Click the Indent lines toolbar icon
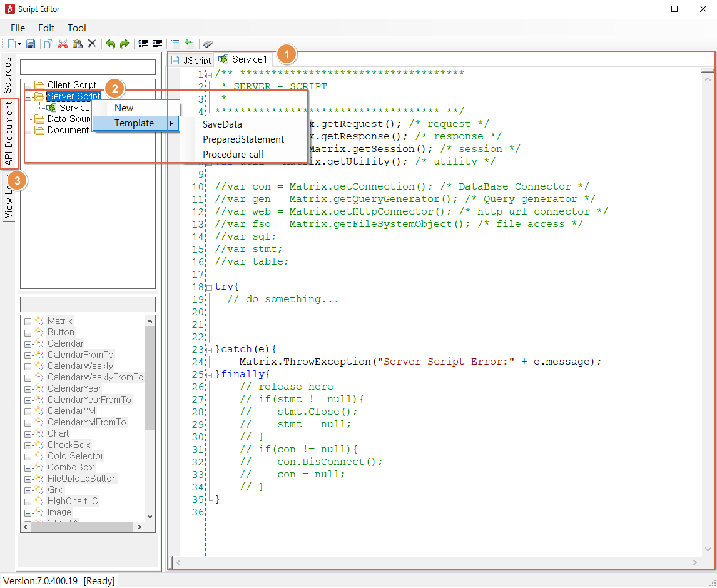Screen dimensions: 717x588 [143, 44]
